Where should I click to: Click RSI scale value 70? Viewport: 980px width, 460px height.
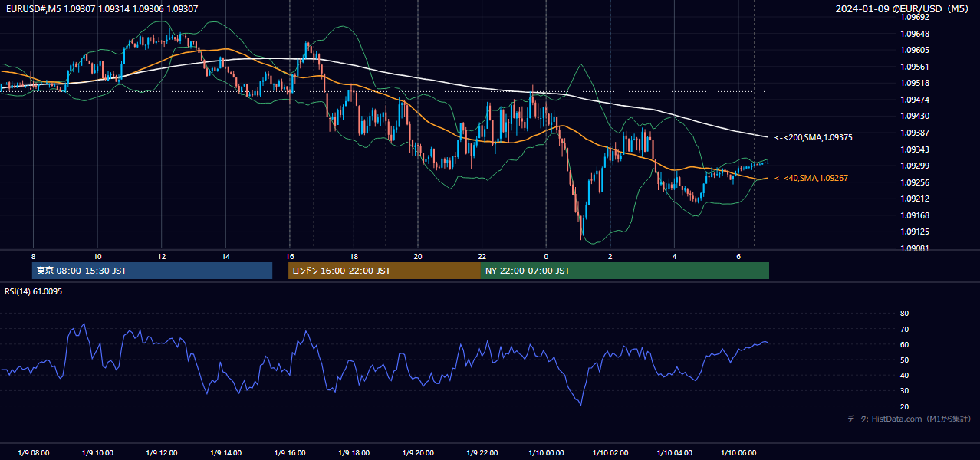tap(904, 329)
